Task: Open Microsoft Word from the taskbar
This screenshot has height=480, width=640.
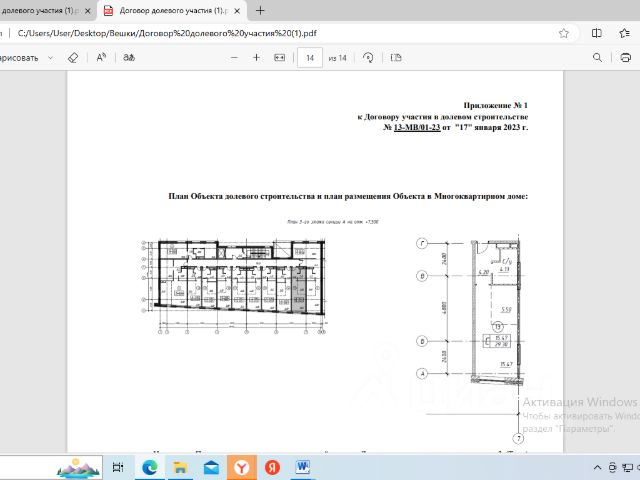Action: (303, 467)
